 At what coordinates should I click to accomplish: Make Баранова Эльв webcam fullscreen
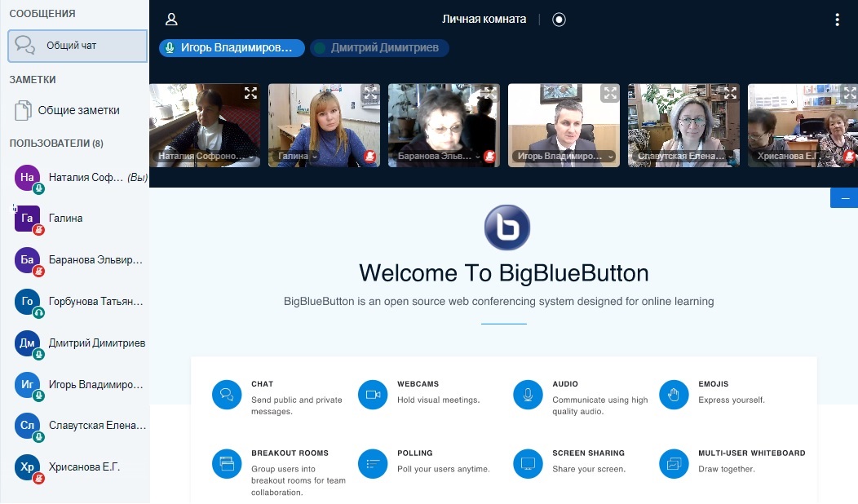490,93
